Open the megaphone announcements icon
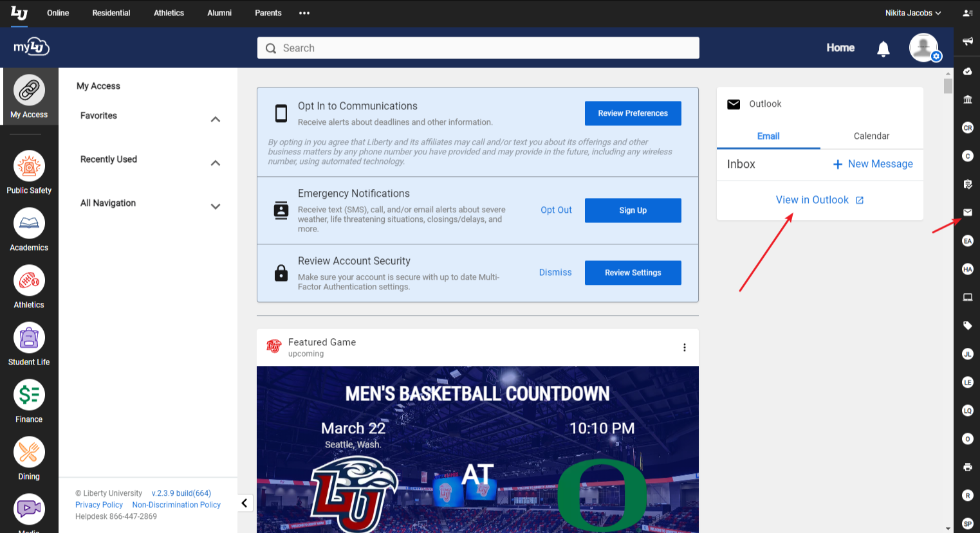Viewport: 980px width, 533px height. click(x=967, y=42)
